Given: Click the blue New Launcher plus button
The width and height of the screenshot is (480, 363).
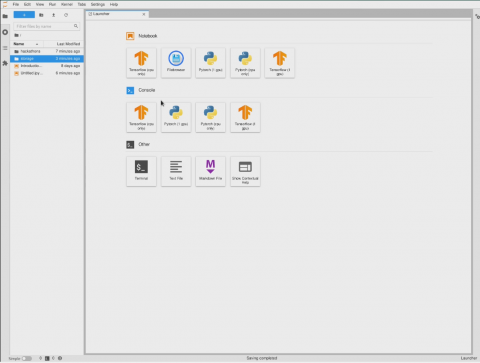Looking at the screenshot, I should tap(24, 15).
